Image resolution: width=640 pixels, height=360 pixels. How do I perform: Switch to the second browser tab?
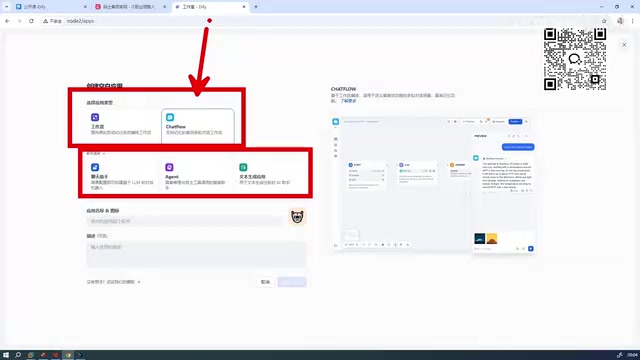[x=130, y=7]
